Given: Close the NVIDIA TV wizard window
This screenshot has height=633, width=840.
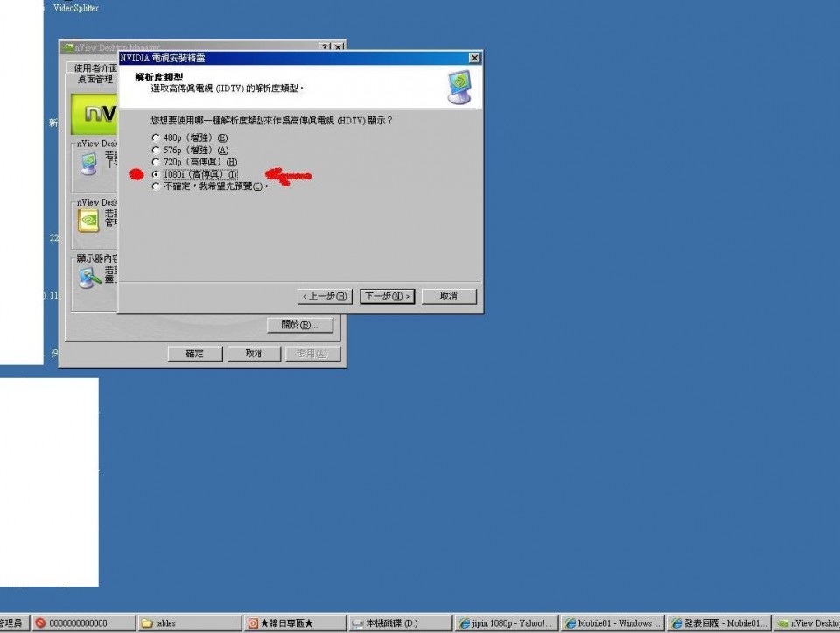Looking at the screenshot, I should coord(474,58).
